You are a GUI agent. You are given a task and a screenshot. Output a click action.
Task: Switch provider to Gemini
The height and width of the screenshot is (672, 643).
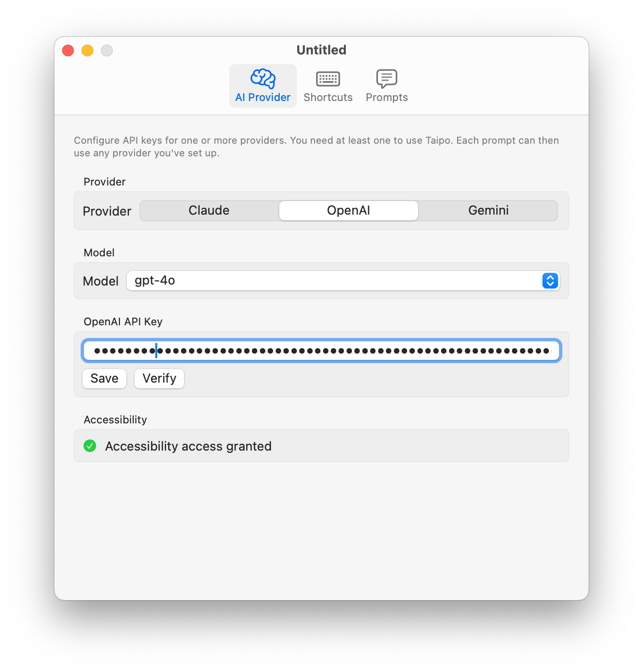tap(488, 210)
